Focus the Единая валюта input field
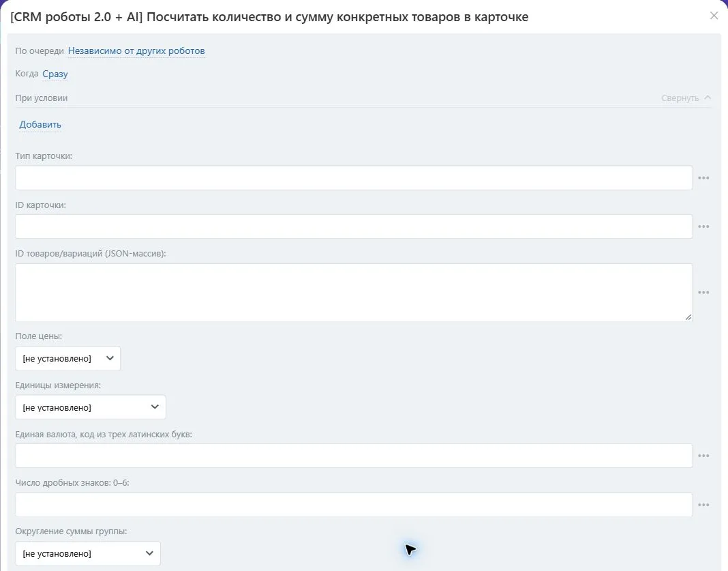Image resolution: width=728 pixels, height=571 pixels. tap(354, 456)
